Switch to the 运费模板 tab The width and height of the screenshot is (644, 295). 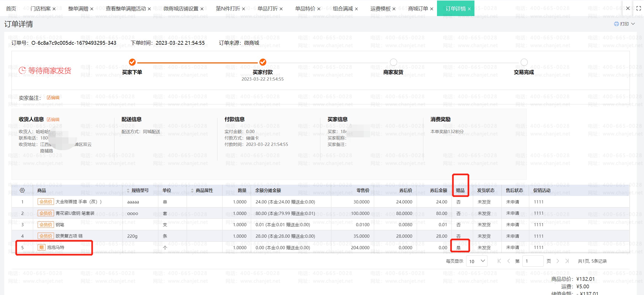coord(380,9)
